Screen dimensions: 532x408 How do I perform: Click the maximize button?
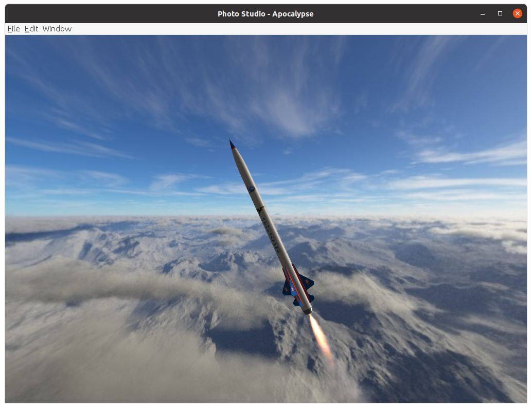pyautogui.click(x=500, y=13)
